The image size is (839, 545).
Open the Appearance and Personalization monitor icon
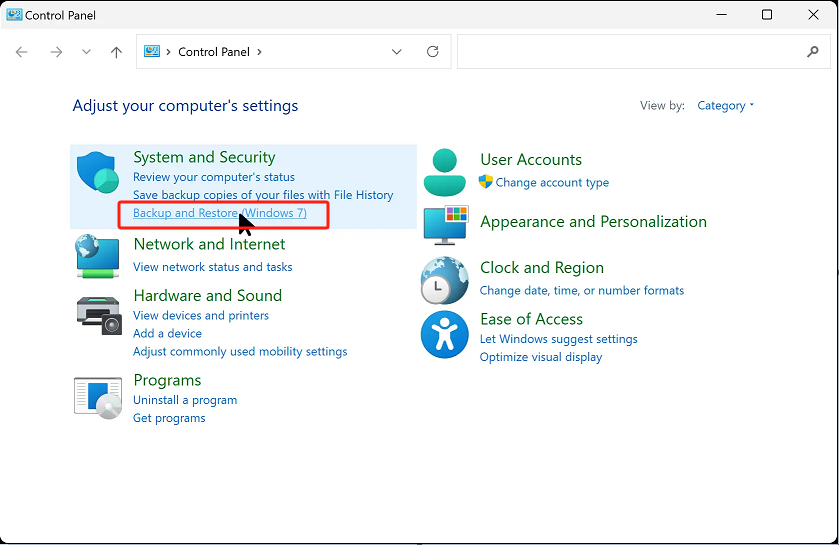(x=446, y=225)
